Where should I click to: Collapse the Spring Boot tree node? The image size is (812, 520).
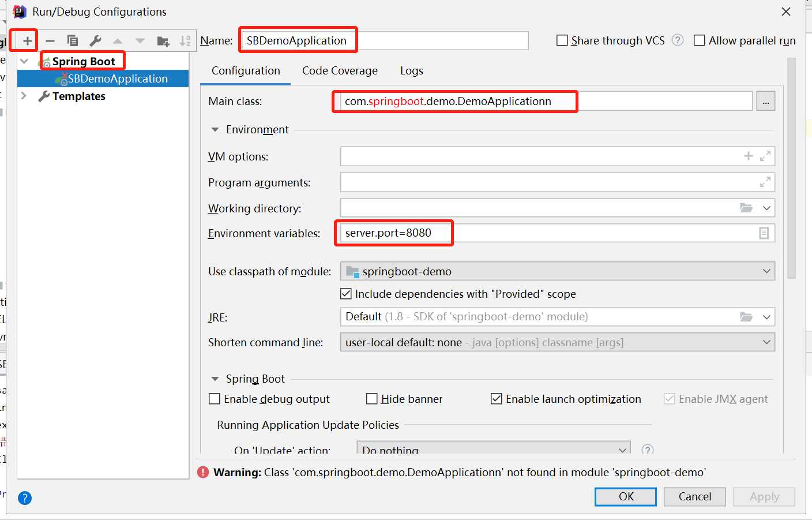(24, 61)
